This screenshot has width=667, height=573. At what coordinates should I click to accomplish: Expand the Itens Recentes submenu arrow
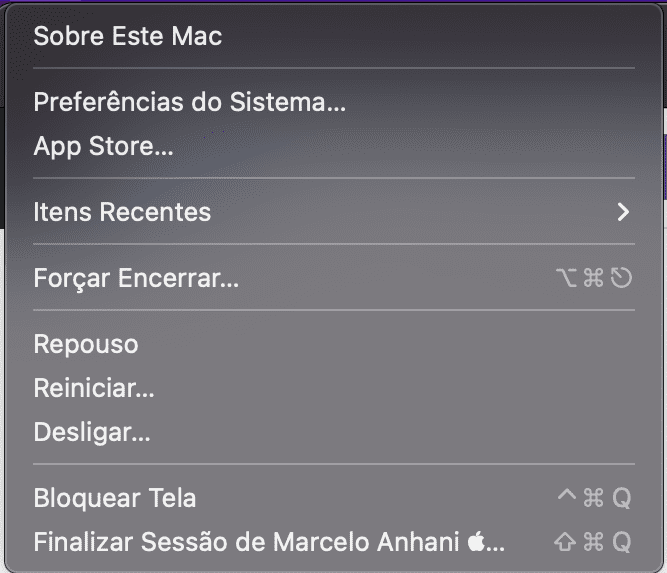click(x=623, y=212)
